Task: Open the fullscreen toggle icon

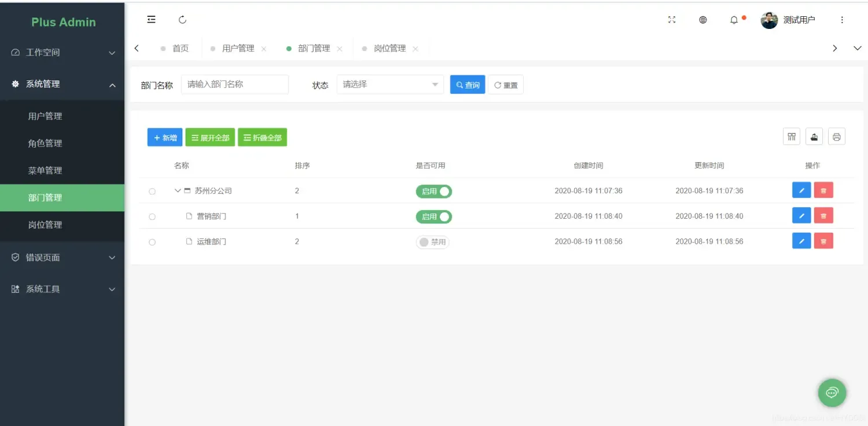Action: (671, 20)
